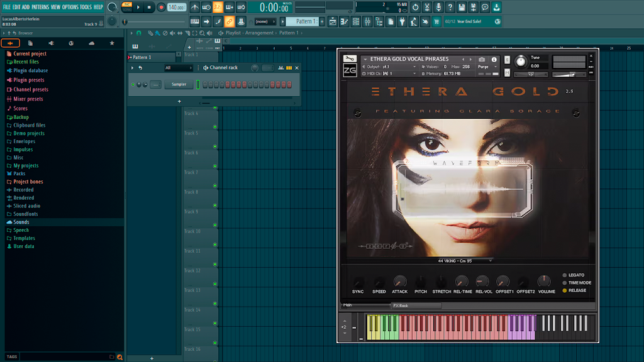Open the audio editor scissors icon
This screenshot has height=362, width=644.
(427, 8)
